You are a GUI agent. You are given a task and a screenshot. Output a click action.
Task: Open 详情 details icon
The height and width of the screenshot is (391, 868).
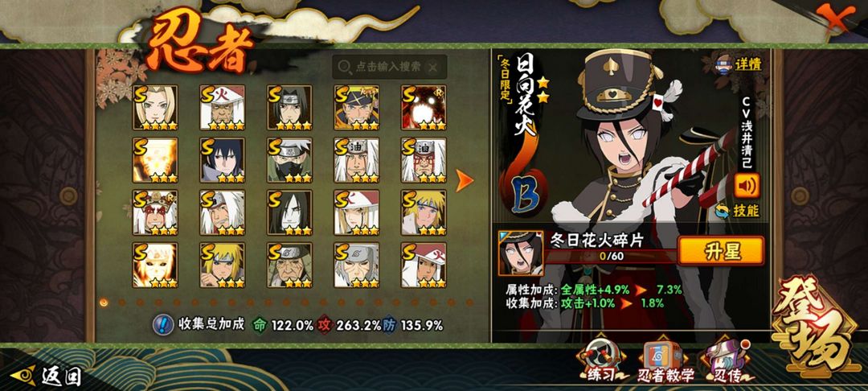[x=739, y=64]
